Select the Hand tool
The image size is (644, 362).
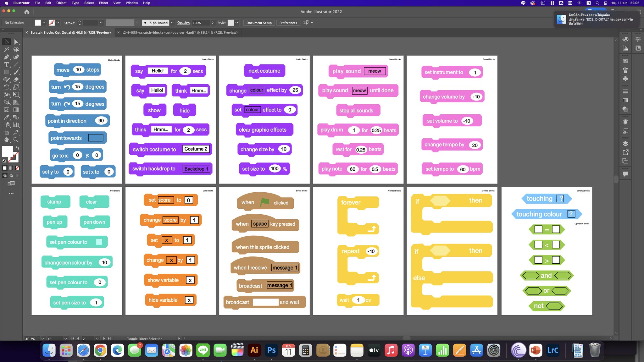pyautogui.click(x=7, y=140)
